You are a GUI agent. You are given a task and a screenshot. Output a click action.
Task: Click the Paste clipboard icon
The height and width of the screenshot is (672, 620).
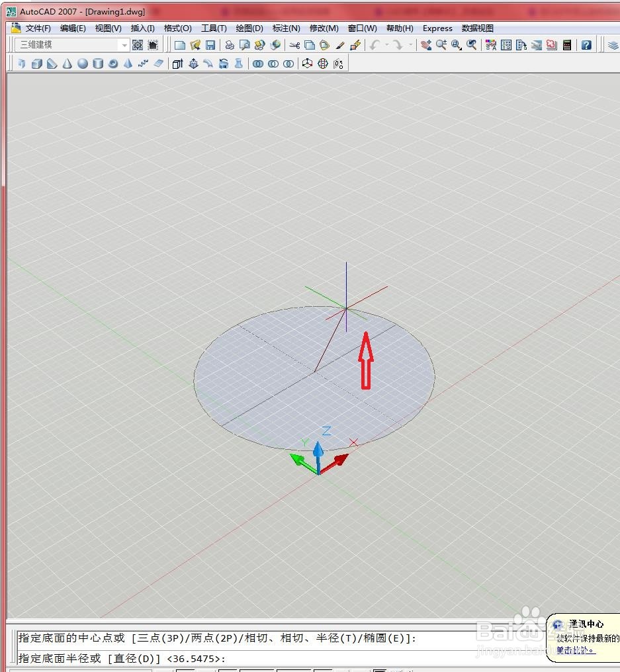click(325, 45)
